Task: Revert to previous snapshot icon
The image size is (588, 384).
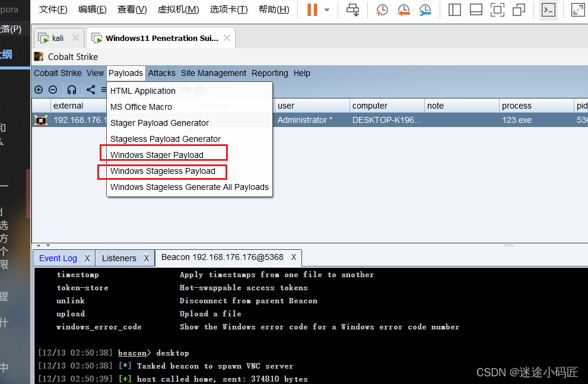Action: pyautogui.click(x=403, y=9)
